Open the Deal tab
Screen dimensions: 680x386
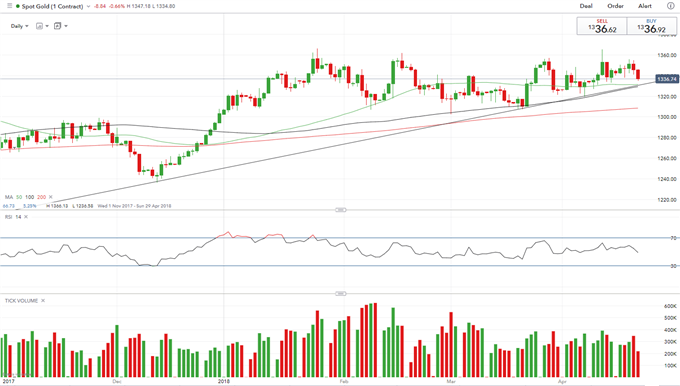click(x=586, y=6)
